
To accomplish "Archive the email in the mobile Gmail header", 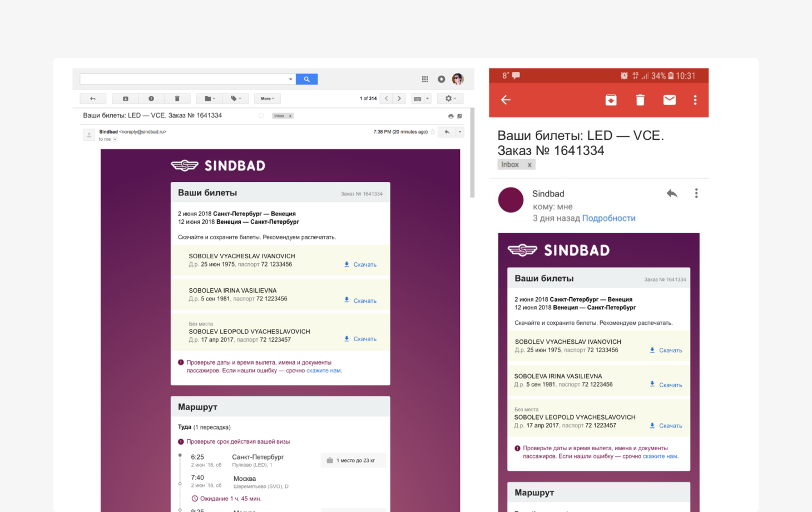I will coord(611,100).
